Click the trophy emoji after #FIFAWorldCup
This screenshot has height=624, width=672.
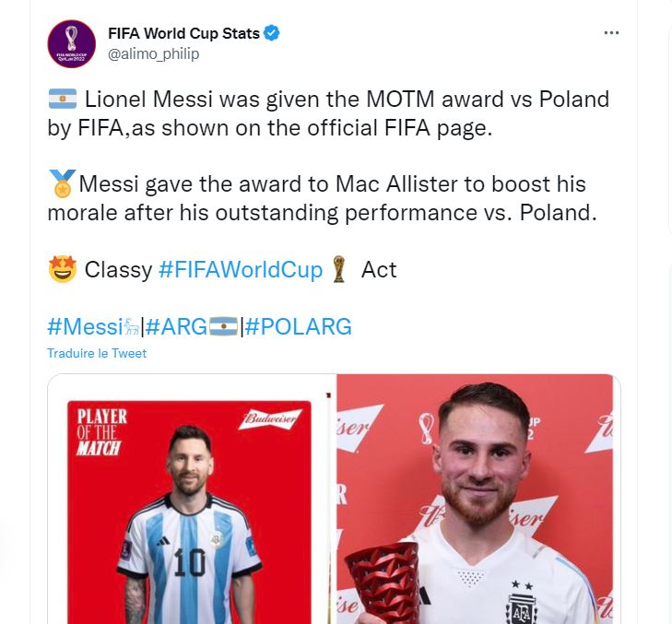click(x=341, y=269)
